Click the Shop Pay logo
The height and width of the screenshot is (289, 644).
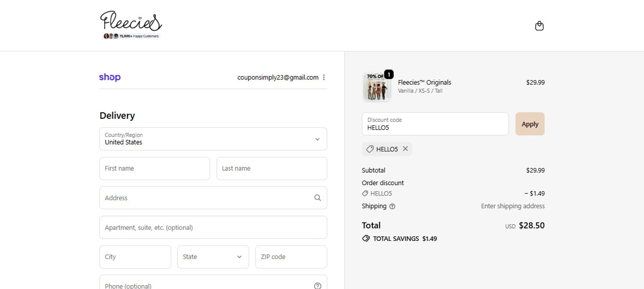[x=110, y=77]
